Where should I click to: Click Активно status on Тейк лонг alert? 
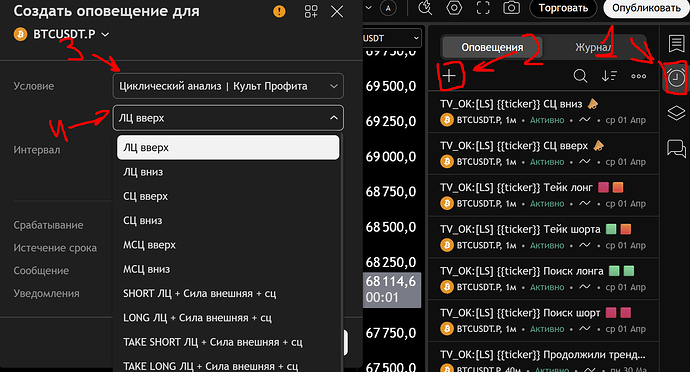[547, 204]
